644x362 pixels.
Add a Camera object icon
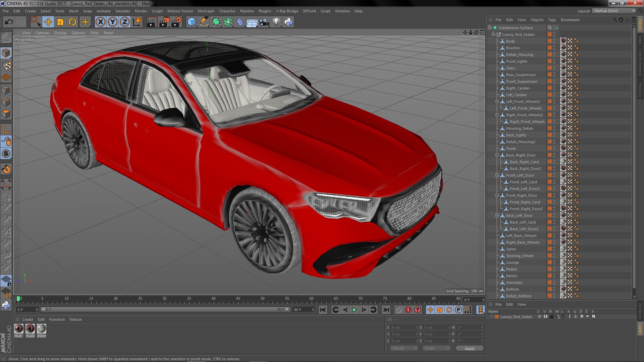(264, 22)
